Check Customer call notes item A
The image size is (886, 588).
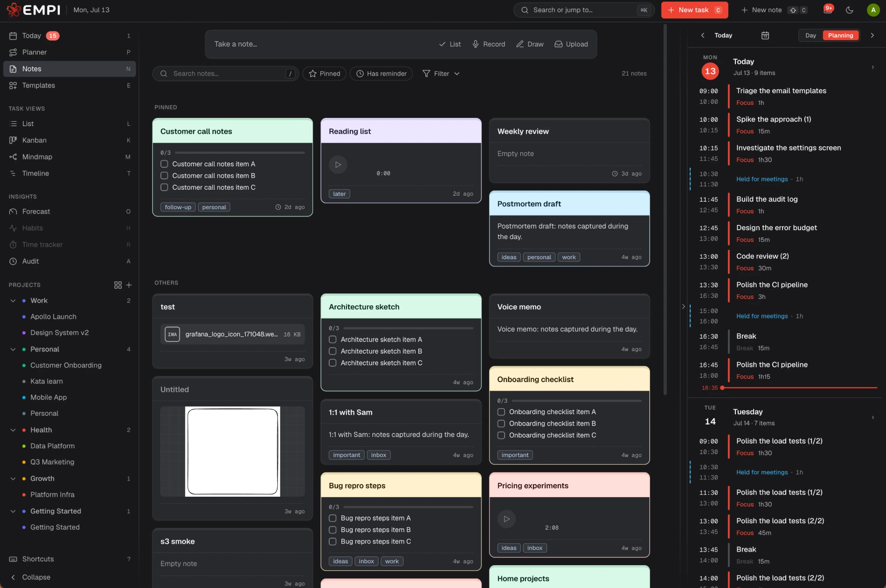point(164,164)
